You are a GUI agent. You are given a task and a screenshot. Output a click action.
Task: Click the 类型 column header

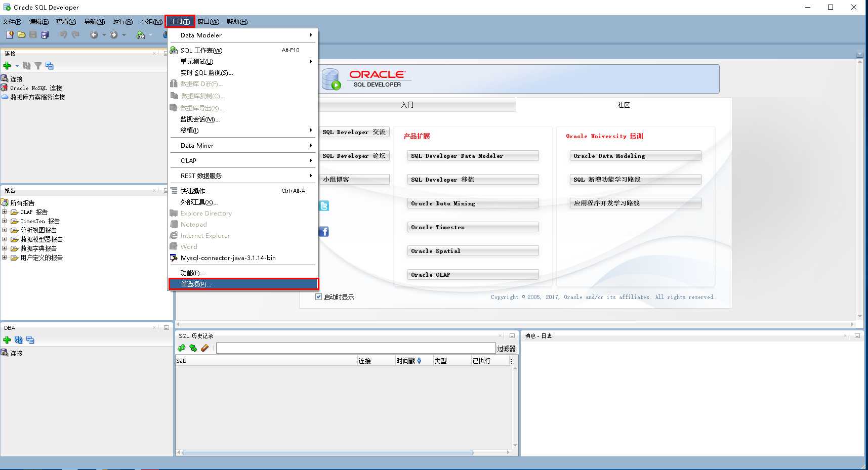pyautogui.click(x=452, y=361)
